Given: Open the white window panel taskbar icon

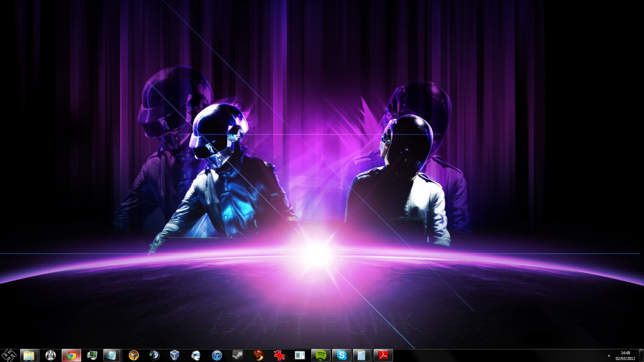Looking at the screenshot, I should pyautogui.click(x=300, y=356).
